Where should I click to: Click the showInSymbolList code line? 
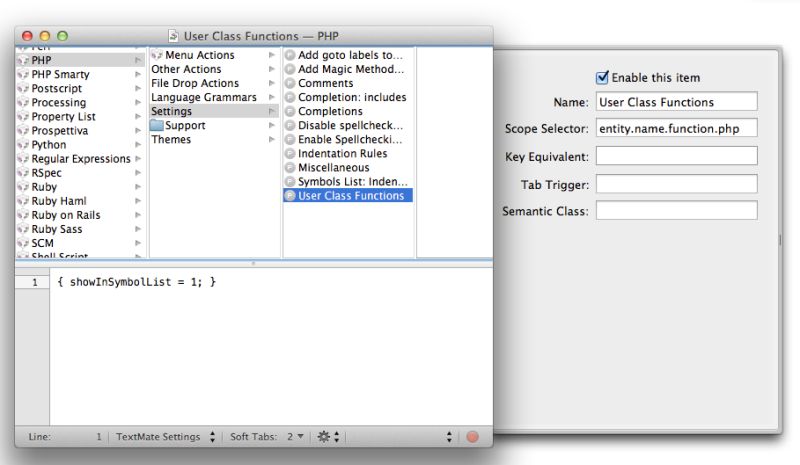point(136,282)
